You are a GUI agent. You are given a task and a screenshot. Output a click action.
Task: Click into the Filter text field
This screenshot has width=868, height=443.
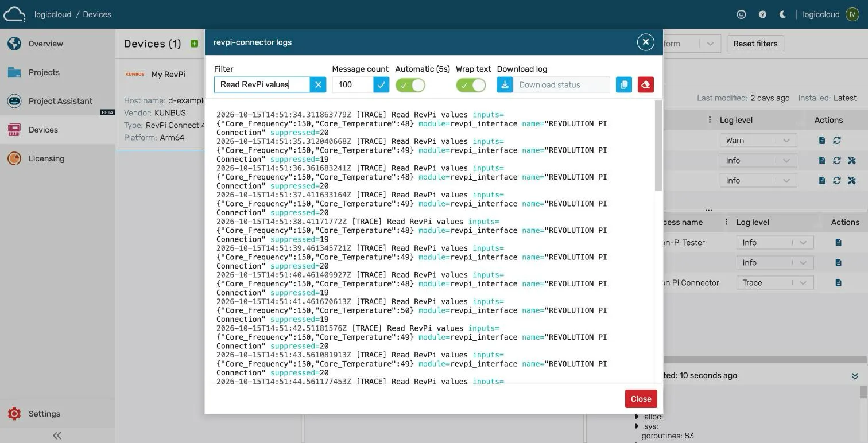pyautogui.click(x=262, y=84)
